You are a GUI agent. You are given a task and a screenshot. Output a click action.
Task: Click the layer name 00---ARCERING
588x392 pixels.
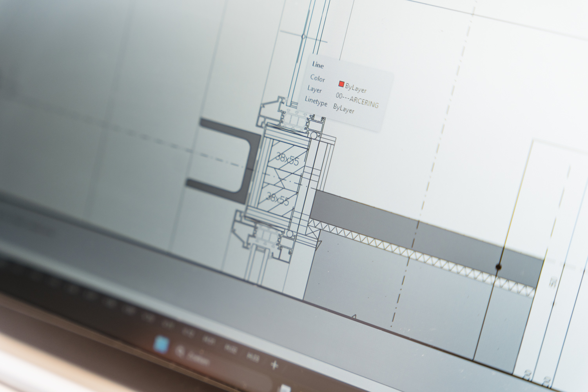tap(357, 100)
